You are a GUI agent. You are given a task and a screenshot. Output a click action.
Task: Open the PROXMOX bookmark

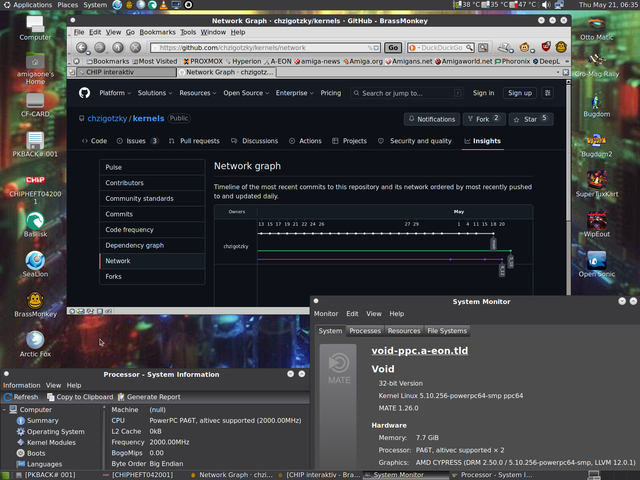202,61
